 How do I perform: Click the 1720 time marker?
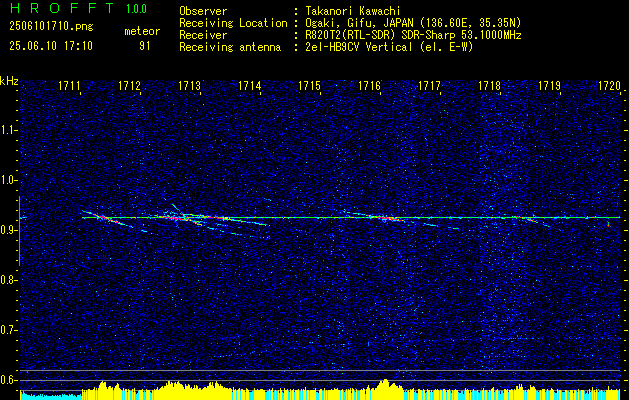tap(609, 86)
